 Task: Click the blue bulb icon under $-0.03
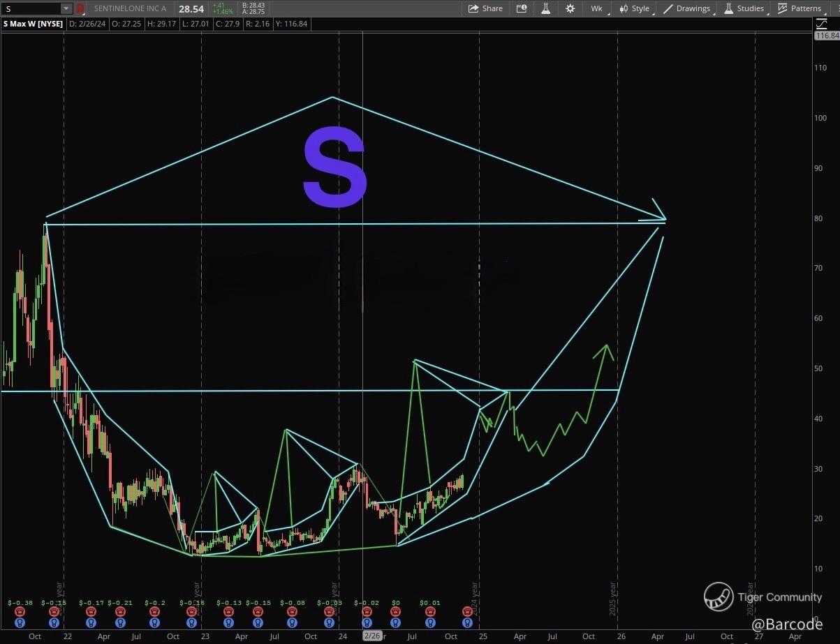tap(330, 622)
